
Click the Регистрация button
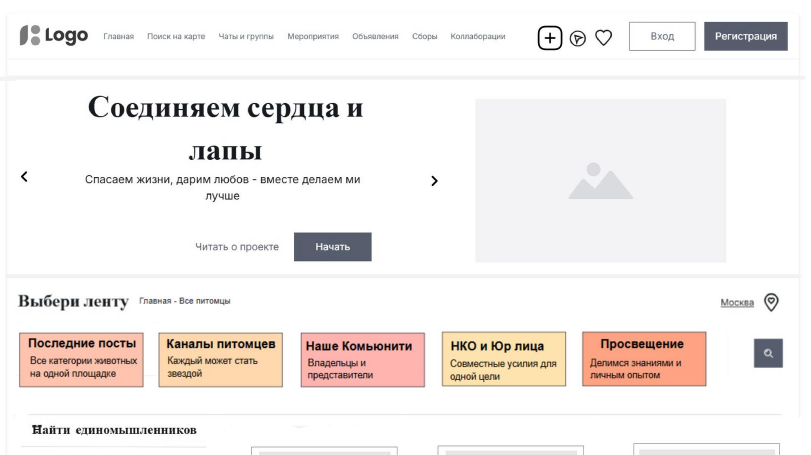pos(746,36)
